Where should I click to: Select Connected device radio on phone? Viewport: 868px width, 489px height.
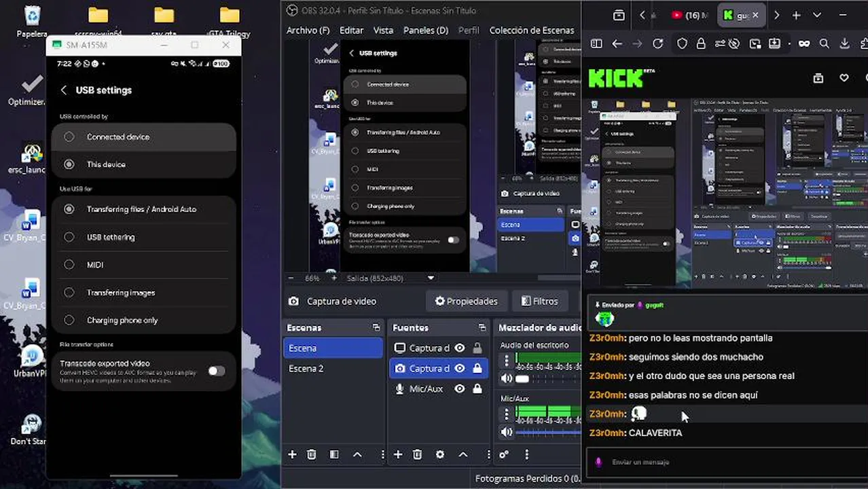pos(69,137)
